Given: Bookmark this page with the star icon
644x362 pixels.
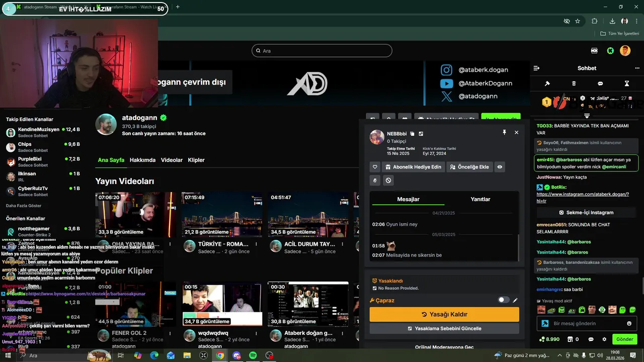Looking at the screenshot, I should point(578,21).
